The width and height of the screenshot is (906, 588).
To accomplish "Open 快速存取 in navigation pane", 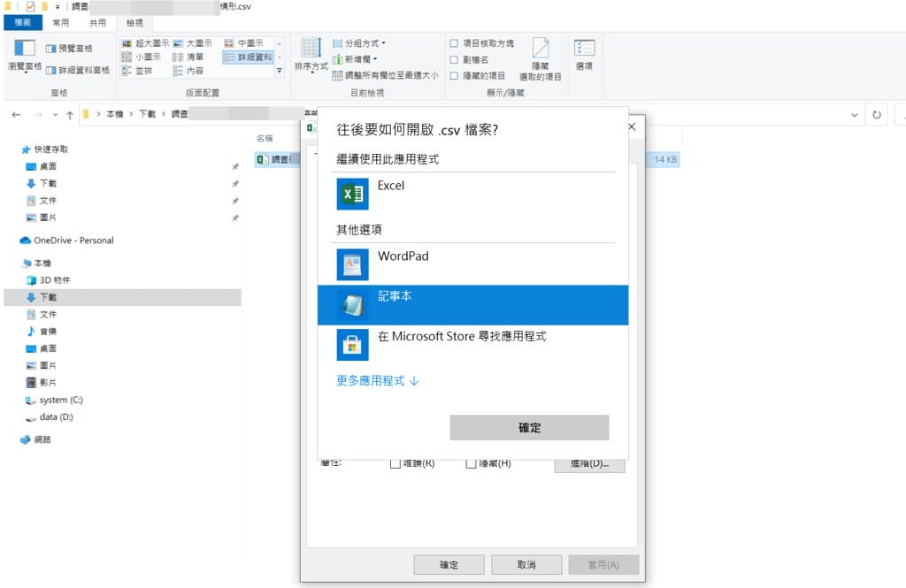I will coord(45,149).
